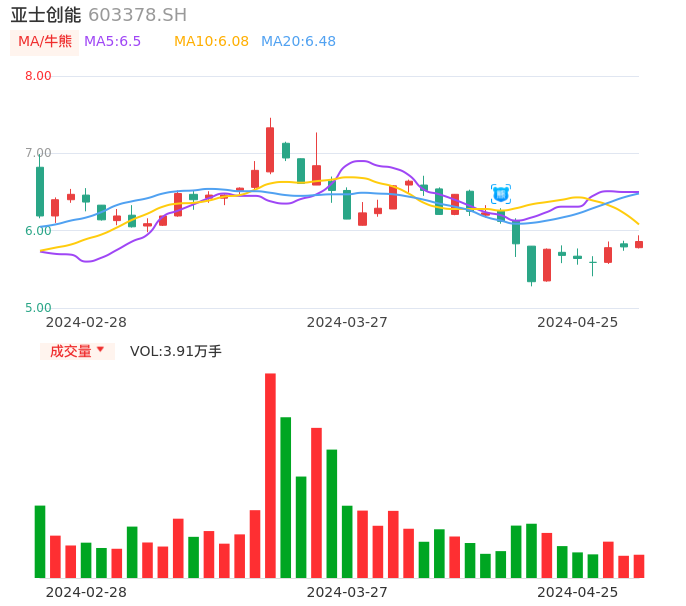Click the 亚士创能 stock name title
The height and width of the screenshot is (606, 686).
coord(45,15)
